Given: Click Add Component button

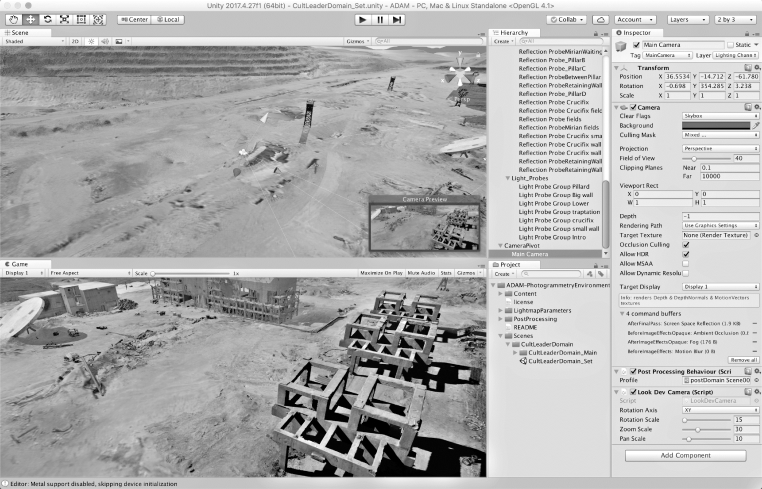Looking at the screenshot, I should tap(685, 455).
